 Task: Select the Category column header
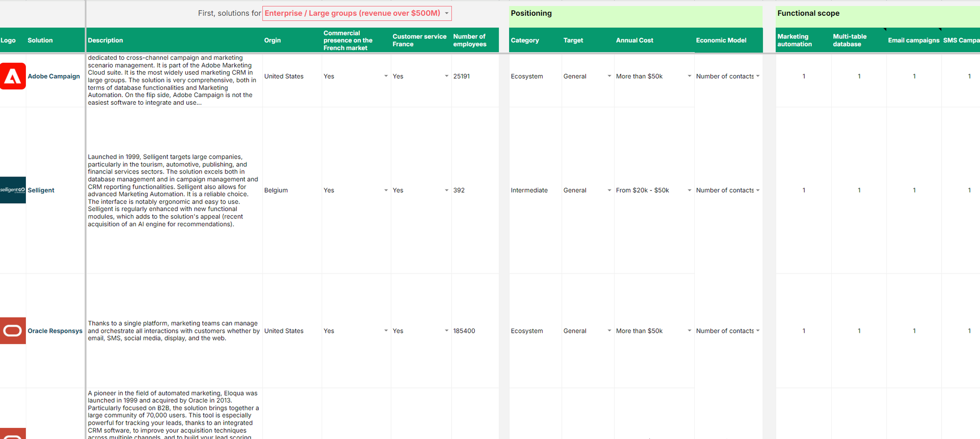click(x=535, y=40)
